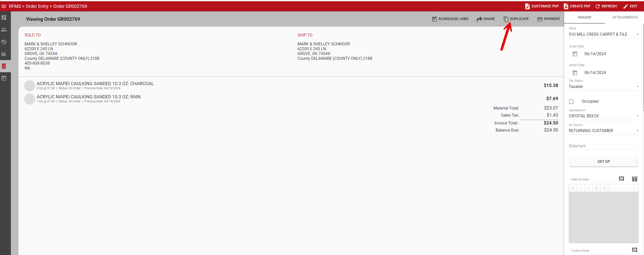Click the Sidemark input field
The width and height of the screenshot is (644, 255).
(x=603, y=146)
